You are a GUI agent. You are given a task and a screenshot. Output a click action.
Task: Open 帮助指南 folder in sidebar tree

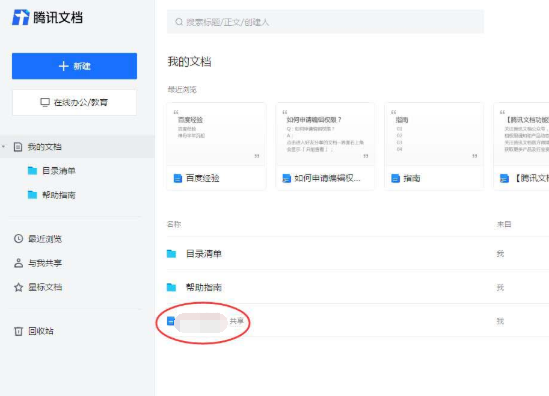coord(59,195)
